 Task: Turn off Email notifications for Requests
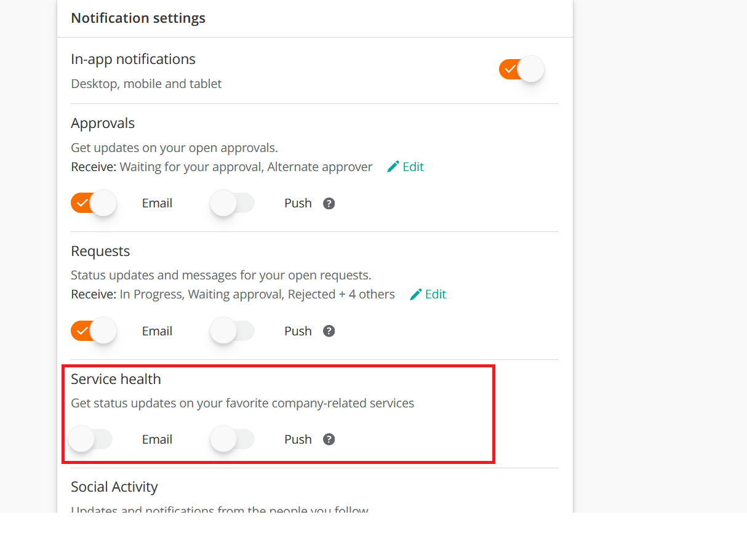(94, 330)
